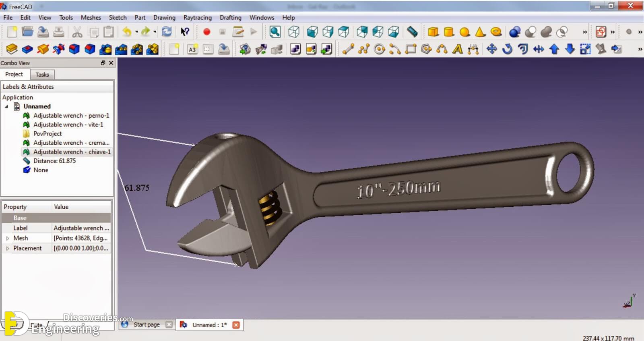This screenshot has height=341, width=644.
Task: Click the Upgrade blue up-arrow icon
Action: [554, 49]
